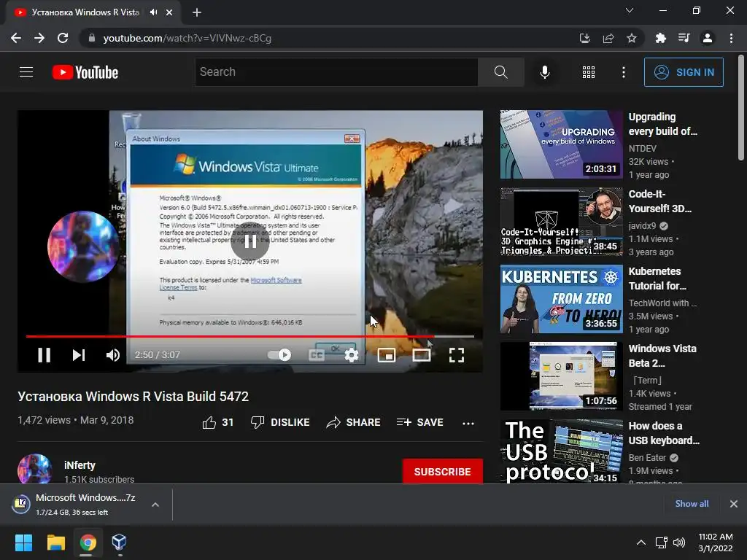
Task: Skip to next video in player
Action: 79,355
